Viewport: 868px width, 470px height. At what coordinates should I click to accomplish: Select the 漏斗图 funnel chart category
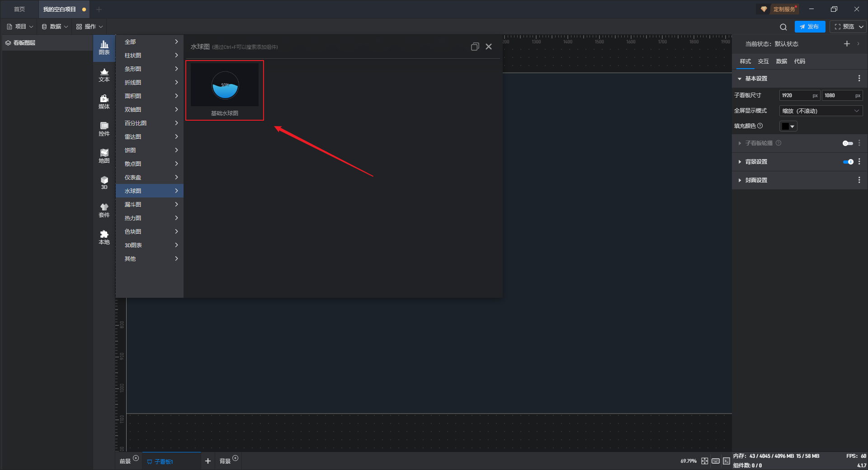click(150, 204)
